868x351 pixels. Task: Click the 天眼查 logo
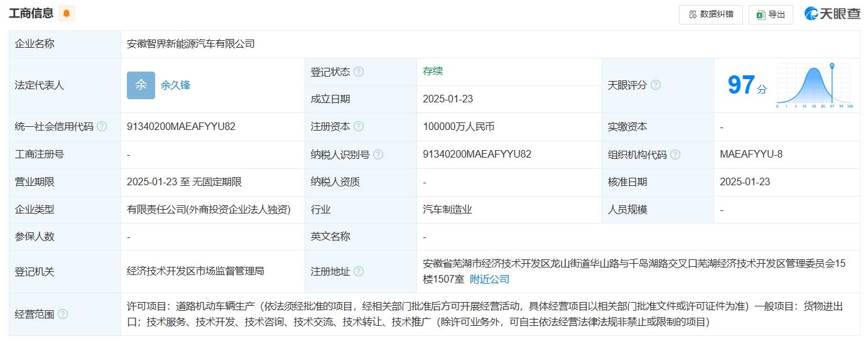[832, 14]
